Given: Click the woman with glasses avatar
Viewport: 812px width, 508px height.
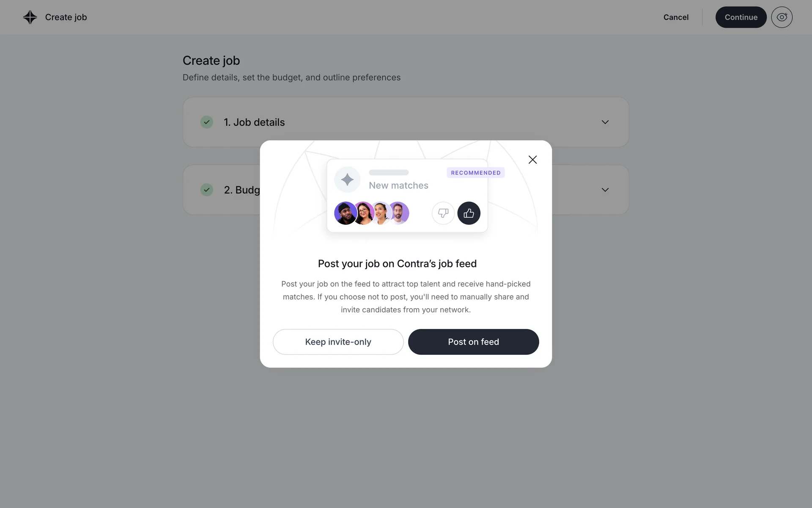Looking at the screenshot, I should (x=364, y=213).
